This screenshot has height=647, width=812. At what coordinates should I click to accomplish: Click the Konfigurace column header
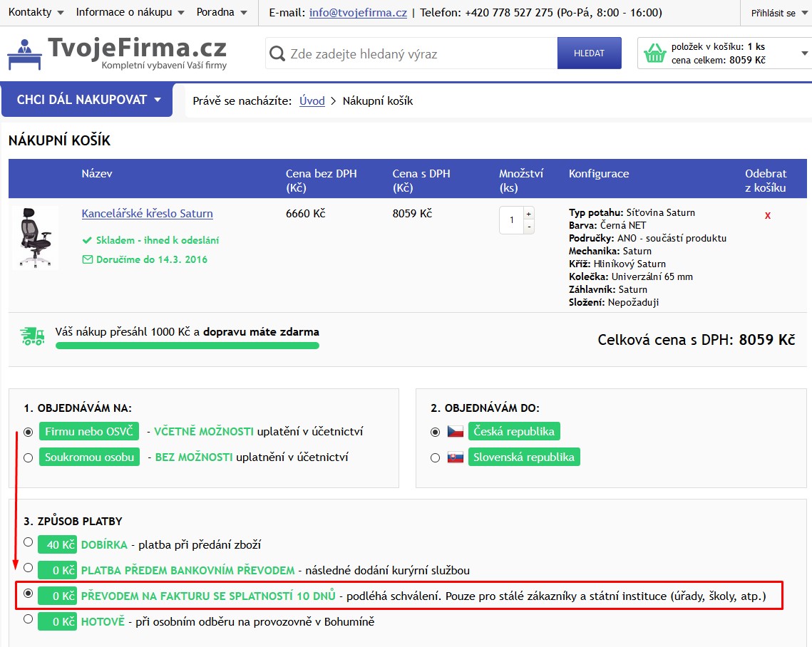[x=599, y=174]
